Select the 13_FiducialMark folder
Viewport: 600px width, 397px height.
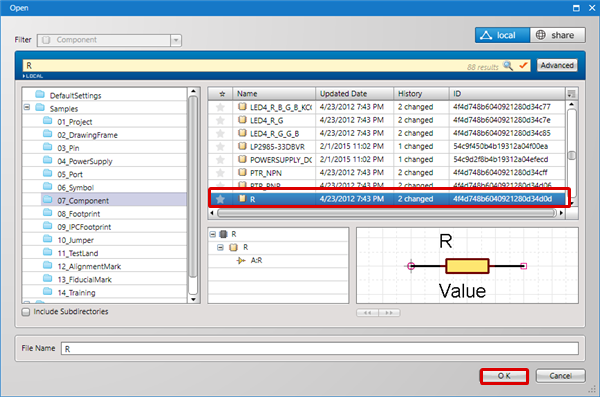pyautogui.click(x=85, y=279)
